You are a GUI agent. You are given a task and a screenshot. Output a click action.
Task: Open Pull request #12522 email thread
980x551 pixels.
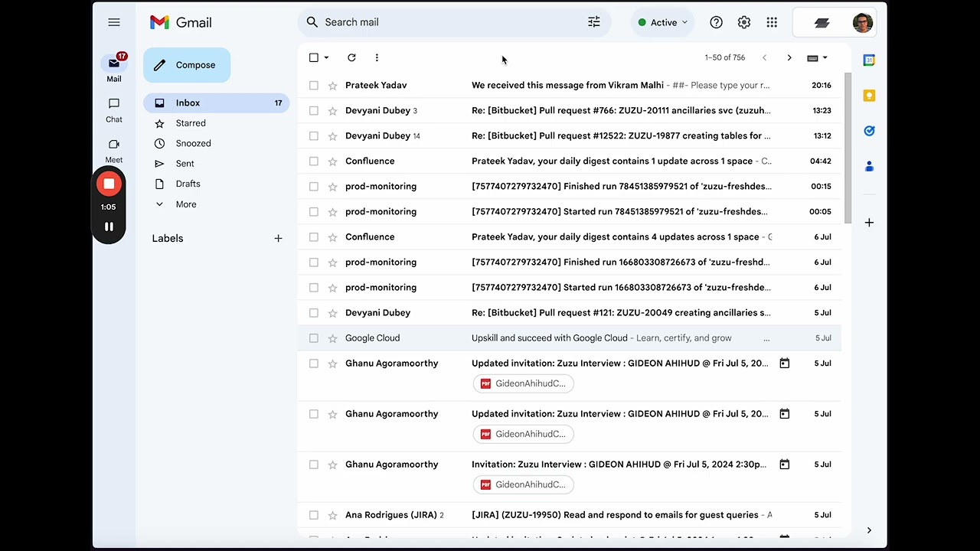click(x=570, y=136)
